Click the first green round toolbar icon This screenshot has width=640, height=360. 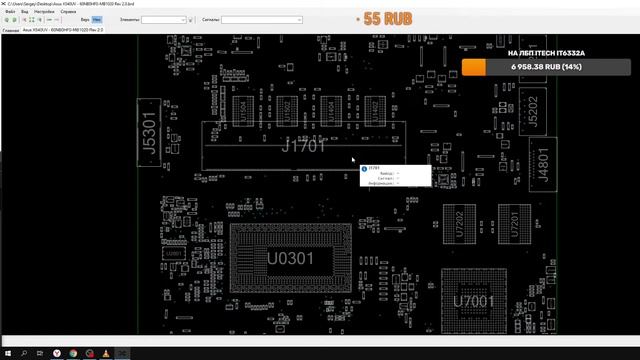[7, 20]
